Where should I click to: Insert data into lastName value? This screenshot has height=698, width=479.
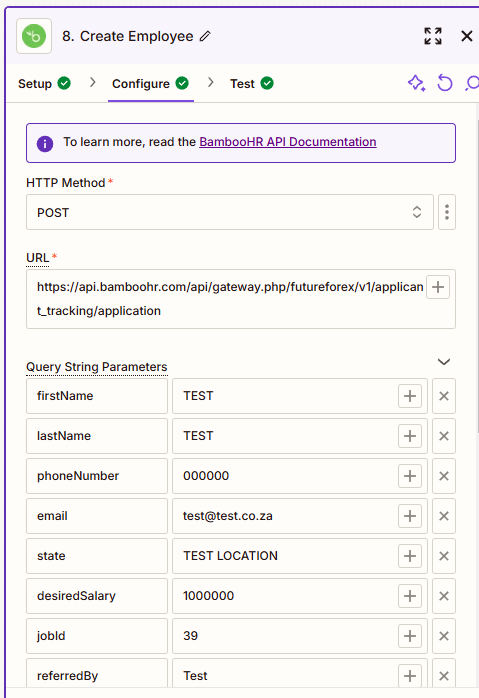tap(410, 436)
